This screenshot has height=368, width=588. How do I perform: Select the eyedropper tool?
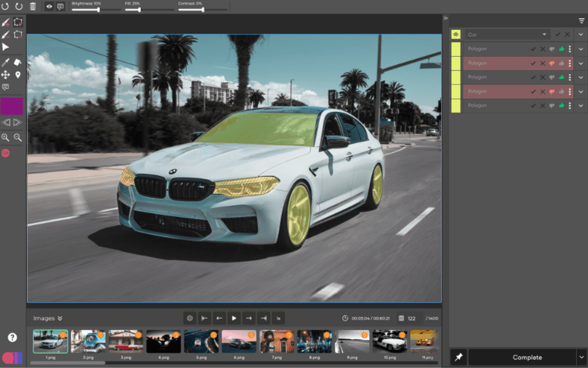click(x=5, y=62)
